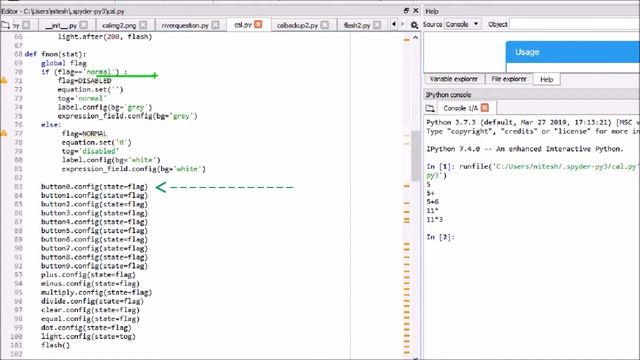Click line 72 equation.set('')
Screen dimensions: 640x360
pos(90,89)
